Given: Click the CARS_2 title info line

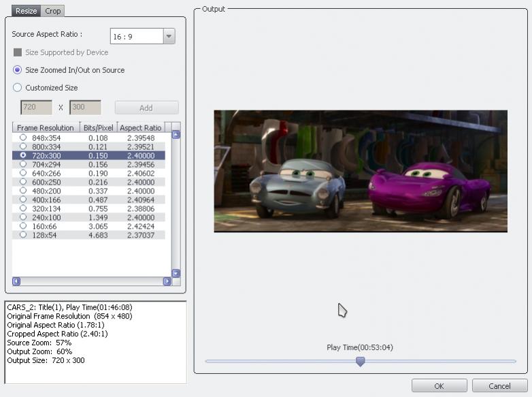Looking at the screenshot, I should (x=69, y=307).
